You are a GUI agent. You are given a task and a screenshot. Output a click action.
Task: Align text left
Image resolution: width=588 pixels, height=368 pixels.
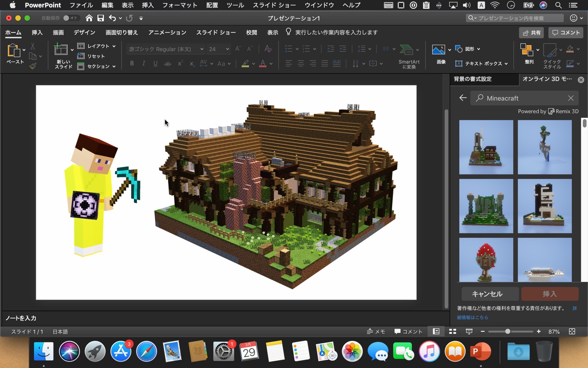(x=289, y=64)
